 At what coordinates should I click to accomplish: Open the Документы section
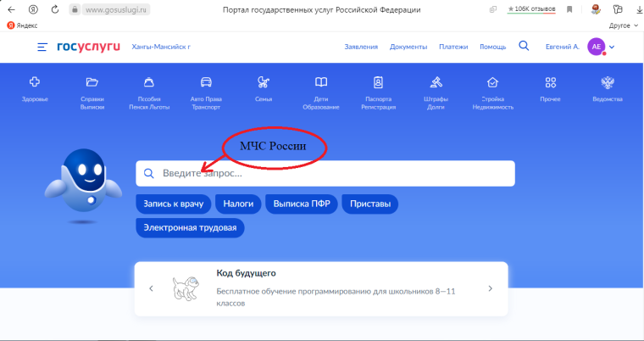tap(408, 47)
